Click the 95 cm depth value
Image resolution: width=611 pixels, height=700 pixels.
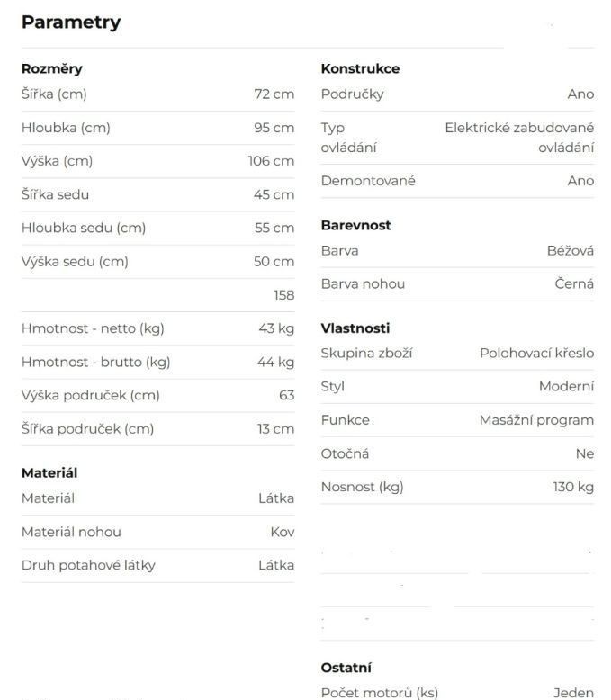[274, 128]
